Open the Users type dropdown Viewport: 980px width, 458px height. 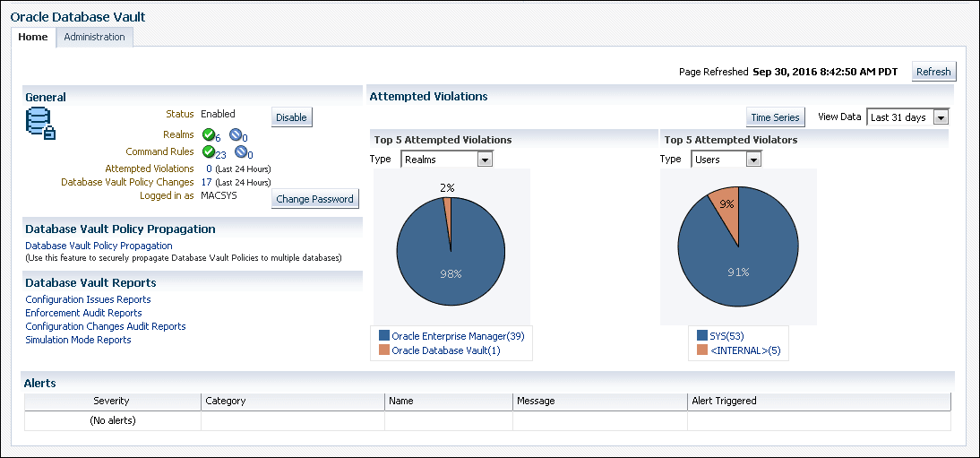[x=726, y=160]
